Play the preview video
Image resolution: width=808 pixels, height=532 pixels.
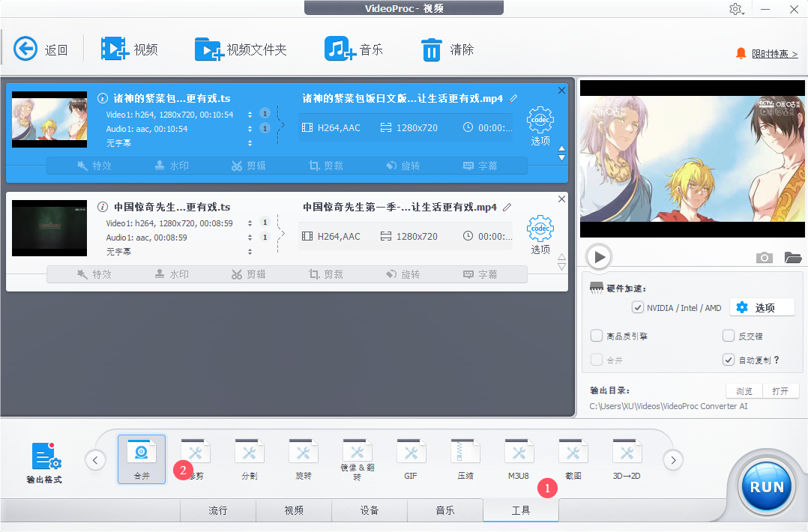pyautogui.click(x=598, y=257)
